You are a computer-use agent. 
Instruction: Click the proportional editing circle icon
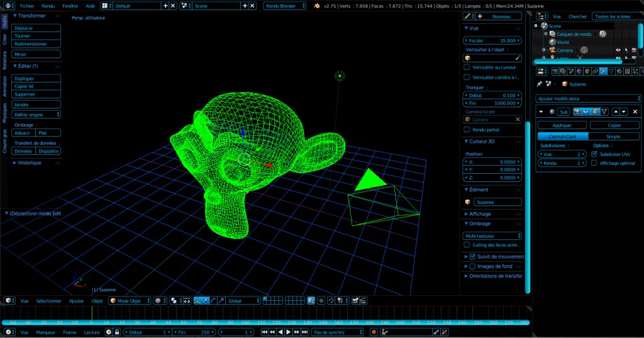(x=321, y=301)
